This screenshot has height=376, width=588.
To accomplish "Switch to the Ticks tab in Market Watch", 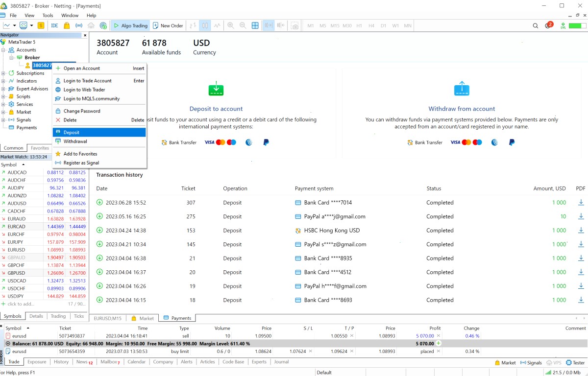I will point(79,316).
